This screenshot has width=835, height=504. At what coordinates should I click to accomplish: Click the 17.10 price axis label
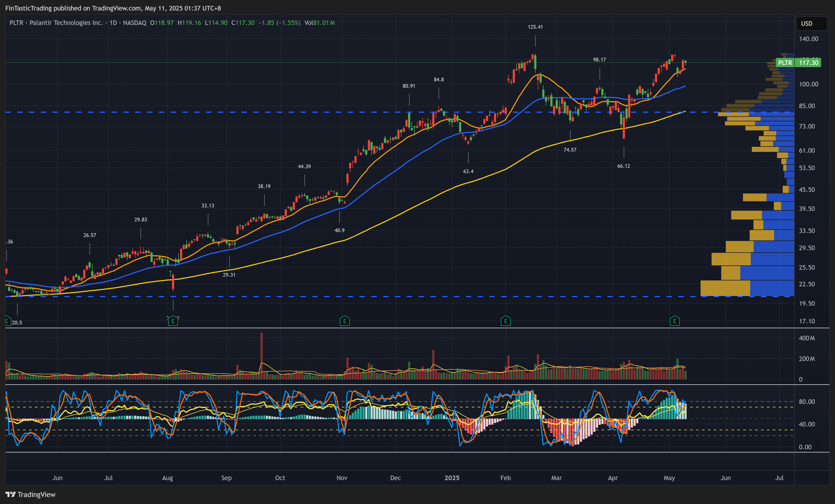pyautogui.click(x=807, y=321)
